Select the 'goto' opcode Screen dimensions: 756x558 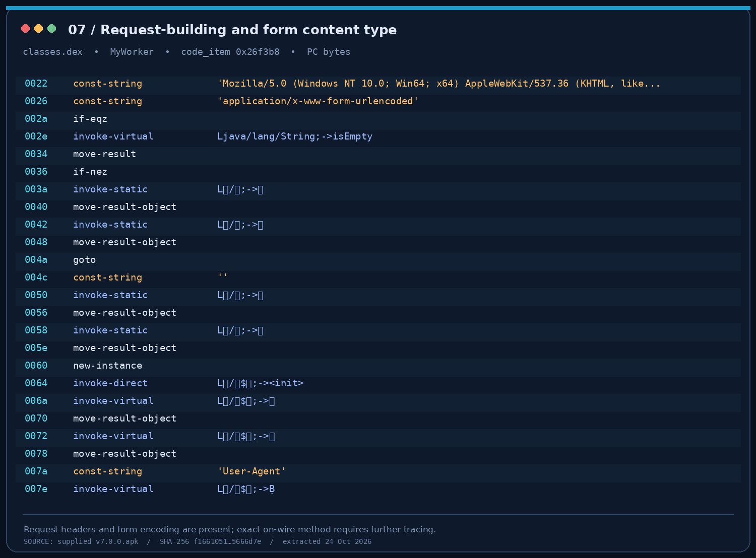(85, 260)
